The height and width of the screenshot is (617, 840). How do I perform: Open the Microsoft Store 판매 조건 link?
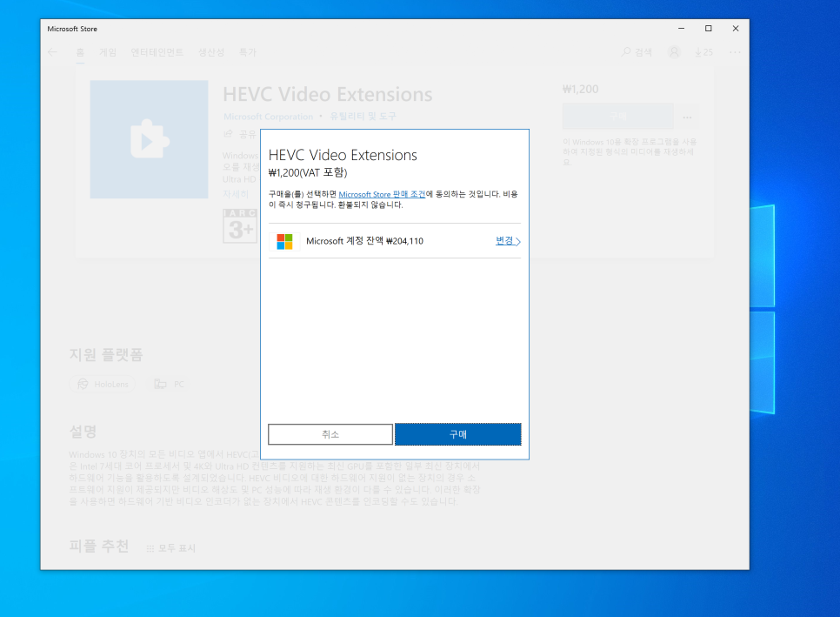point(382,194)
